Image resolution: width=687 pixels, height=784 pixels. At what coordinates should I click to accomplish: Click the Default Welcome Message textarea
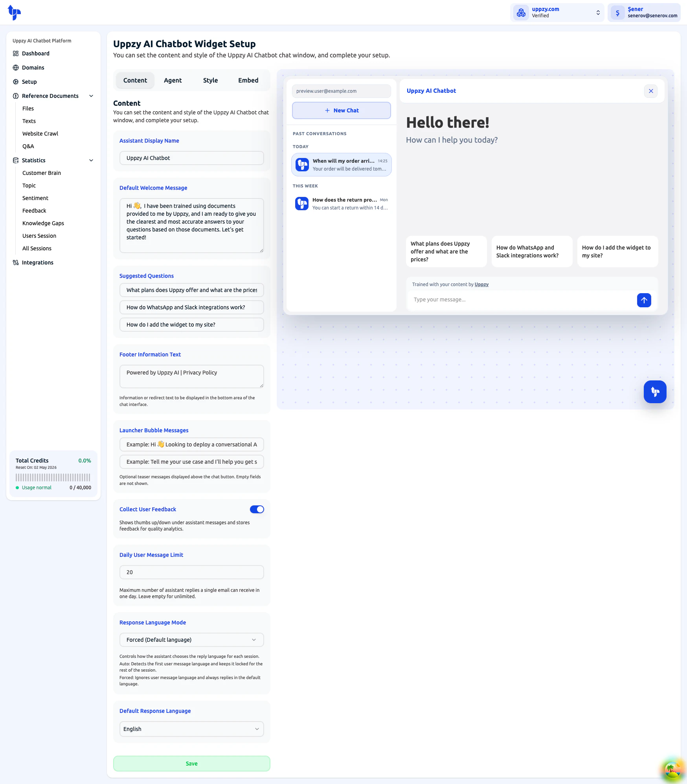point(192,226)
